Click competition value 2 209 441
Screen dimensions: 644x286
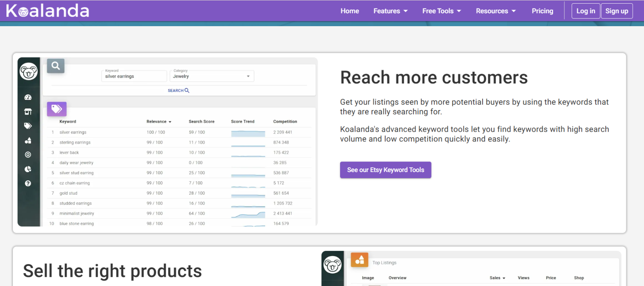point(283,132)
